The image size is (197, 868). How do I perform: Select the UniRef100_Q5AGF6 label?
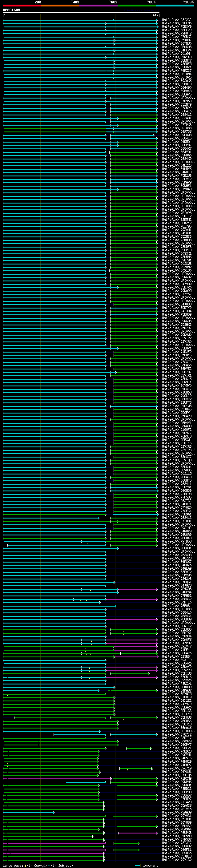coord(177,640)
